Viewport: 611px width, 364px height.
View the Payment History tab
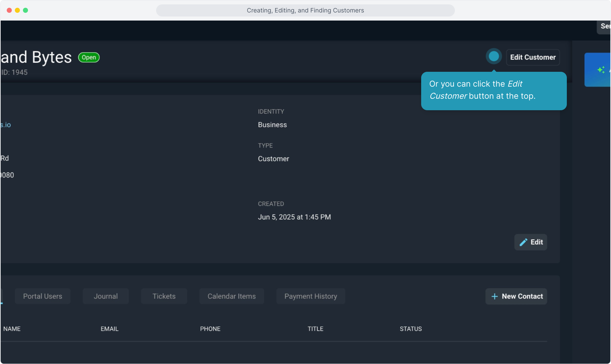(311, 296)
